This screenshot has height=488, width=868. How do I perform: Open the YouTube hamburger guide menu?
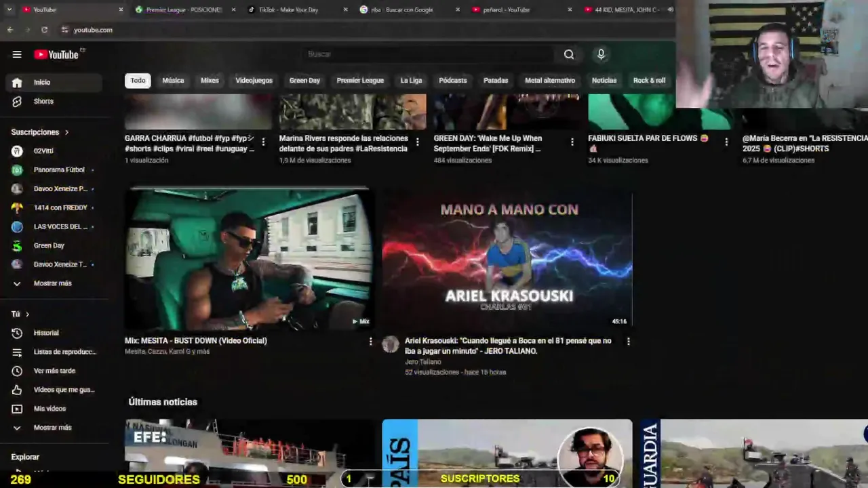(17, 54)
